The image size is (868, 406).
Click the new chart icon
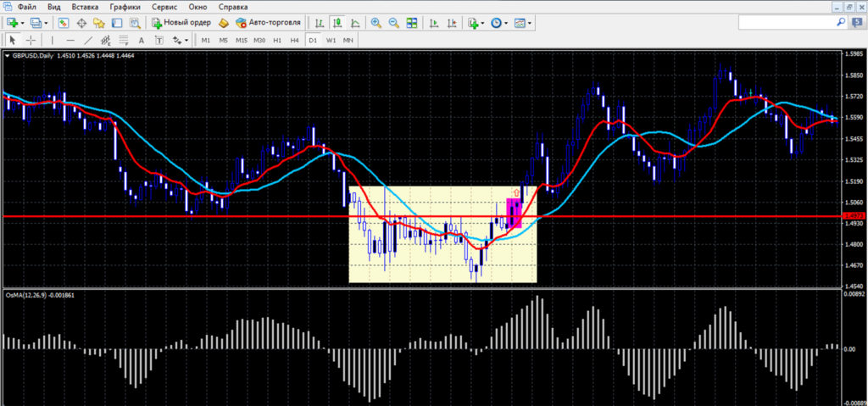tap(13, 23)
